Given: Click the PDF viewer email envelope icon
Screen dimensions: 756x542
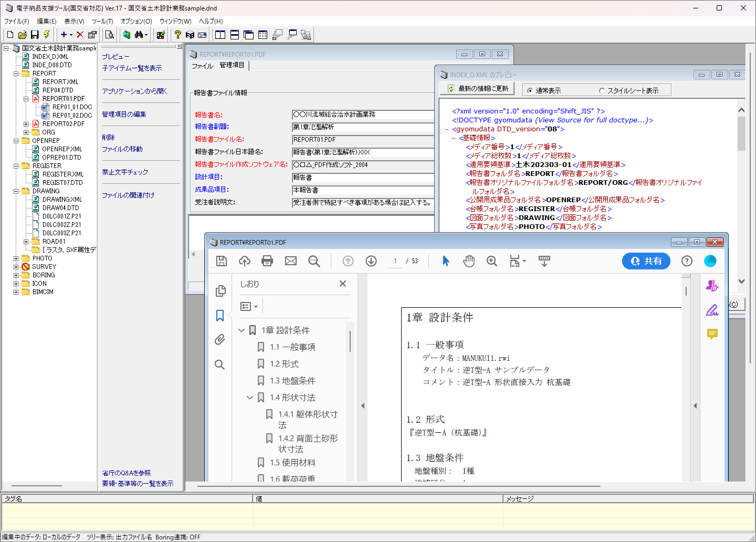Looking at the screenshot, I should (x=291, y=261).
